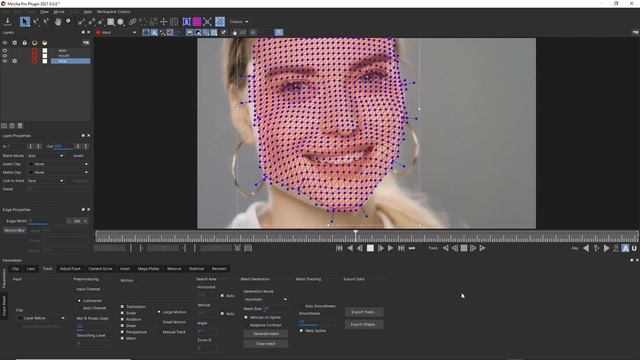Switch to the Lens tab
640x360 pixels.
click(x=31, y=269)
